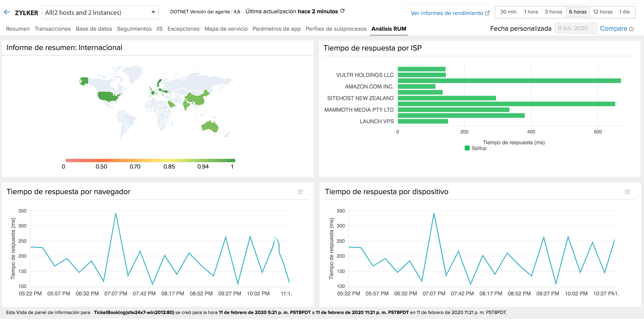The height and width of the screenshot is (322, 644).
Task: Click the longest bar in the ISP chart
Action: point(509,81)
